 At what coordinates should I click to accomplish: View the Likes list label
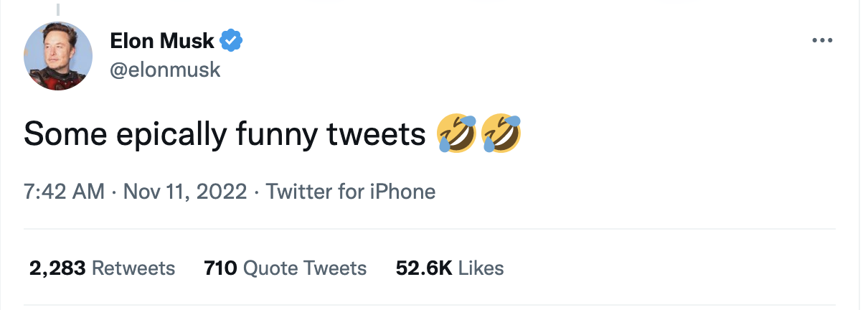click(481, 268)
